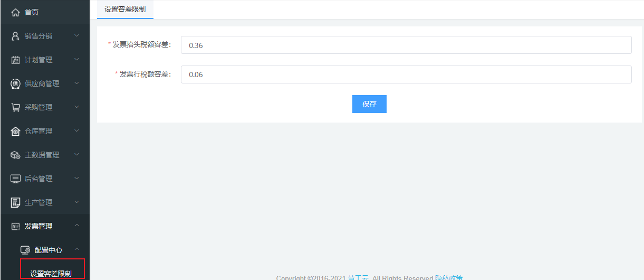Click the document icon for 生产管理
The height and width of the screenshot is (280, 644).
(15, 202)
